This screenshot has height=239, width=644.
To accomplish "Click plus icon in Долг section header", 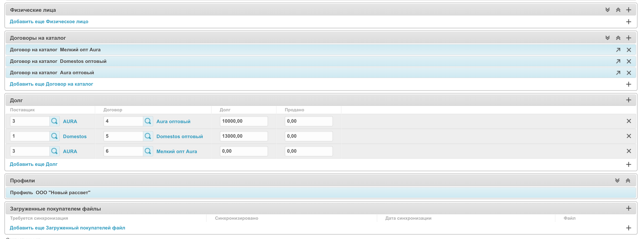I will 628,100.
